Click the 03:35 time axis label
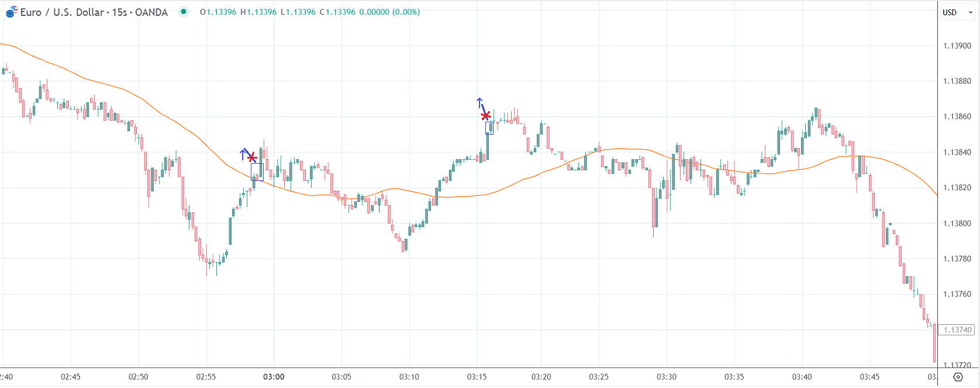 tap(734, 377)
